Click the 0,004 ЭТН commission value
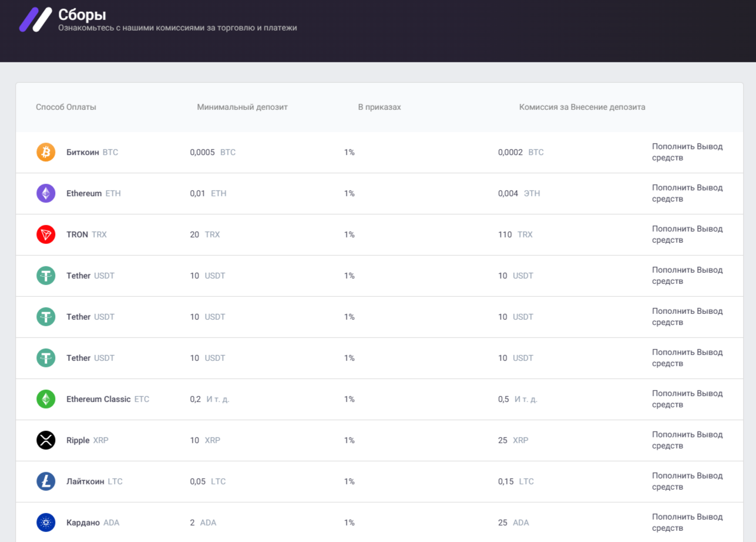 click(519, 193)
